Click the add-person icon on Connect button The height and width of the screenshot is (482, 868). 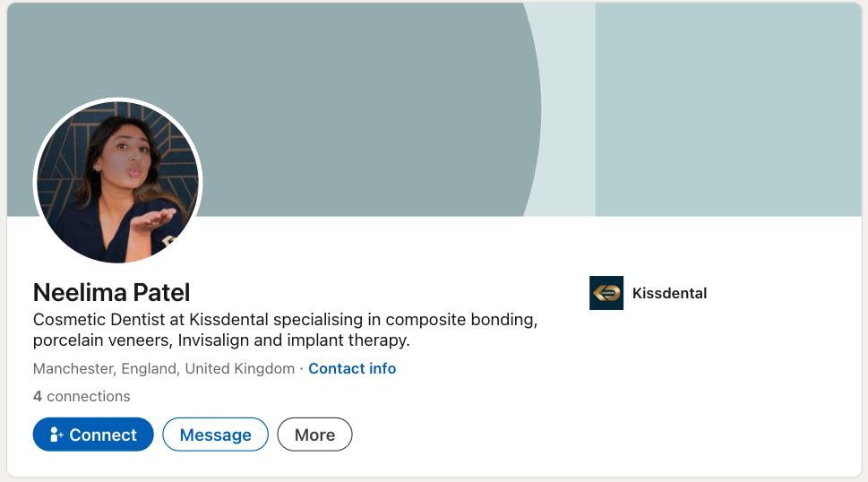click(x=56, y=435)
